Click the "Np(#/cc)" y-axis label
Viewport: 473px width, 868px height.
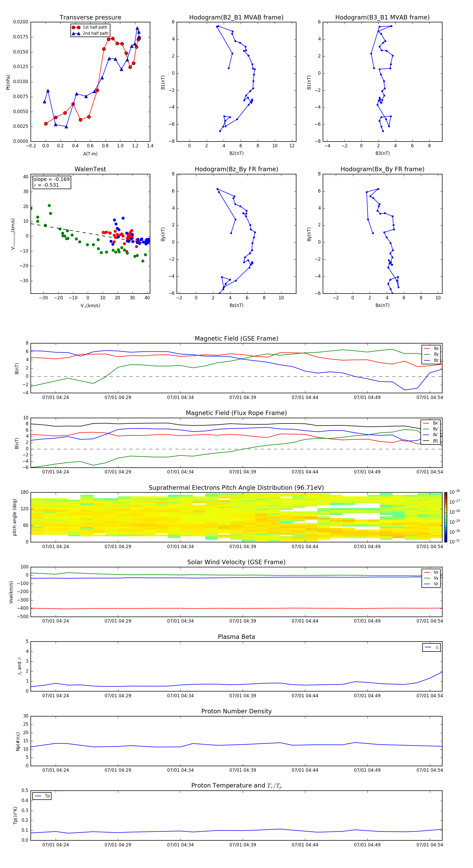point(18,741)
